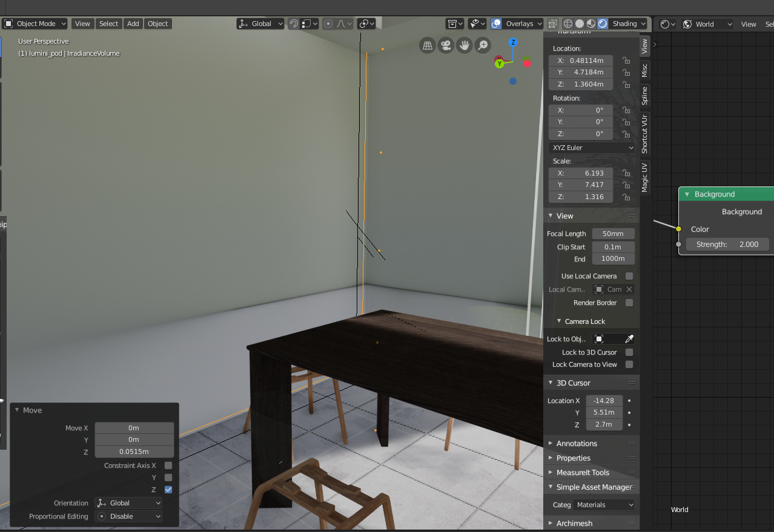Enable Lock Camera to View checkbox
The height and width of the screenshot is (532, 774).
(x=629, y=364)
